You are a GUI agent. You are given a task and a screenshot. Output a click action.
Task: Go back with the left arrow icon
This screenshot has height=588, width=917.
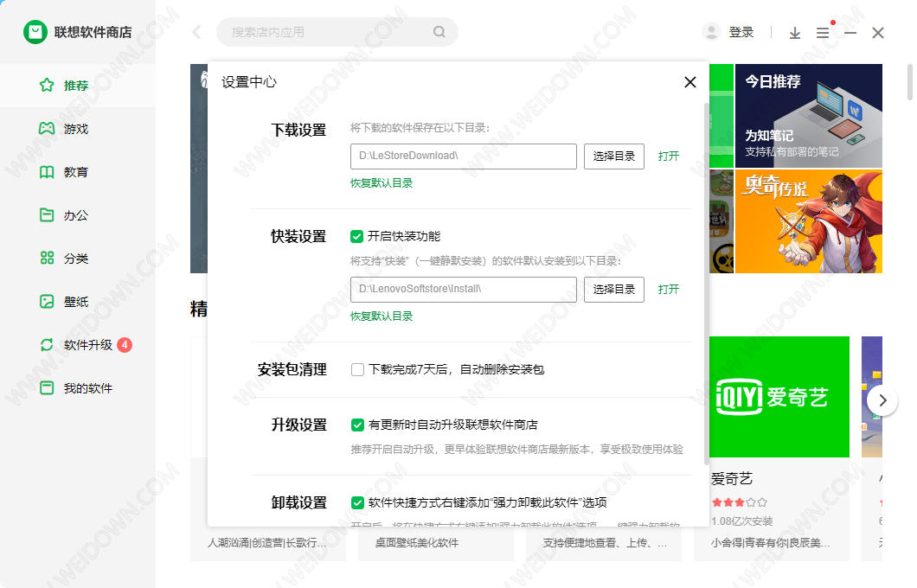pyautogui.click(x=197, y=32)
